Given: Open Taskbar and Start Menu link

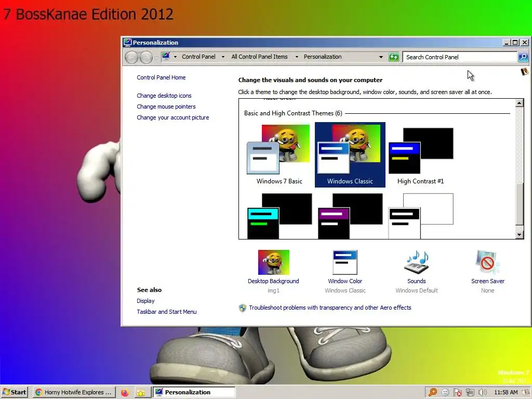Looking at the screenshot, I should click(167, 312).
